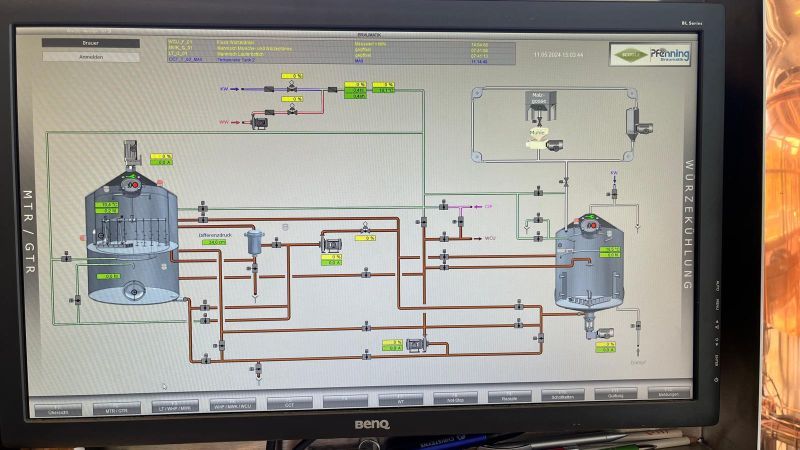The image size is (800, 450).
Task: Select the vertical WÜRZEKÜHLUNG side label
Action: [x=688, y=224]
